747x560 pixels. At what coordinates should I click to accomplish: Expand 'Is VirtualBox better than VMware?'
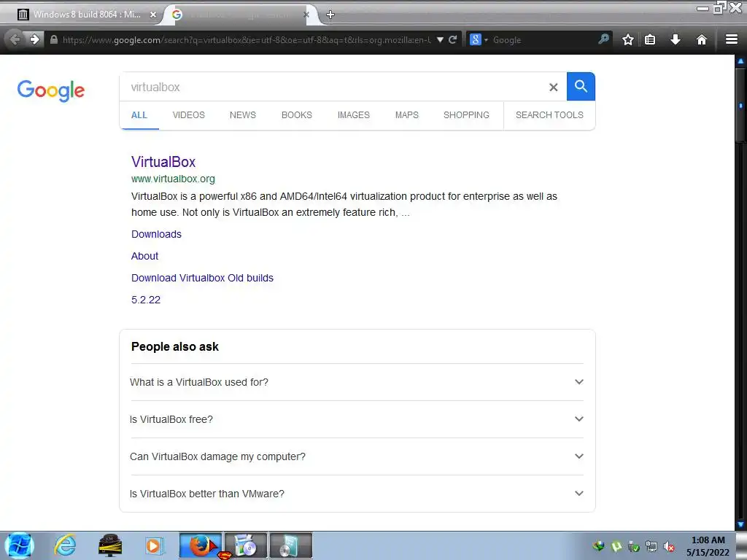point(357,494)
